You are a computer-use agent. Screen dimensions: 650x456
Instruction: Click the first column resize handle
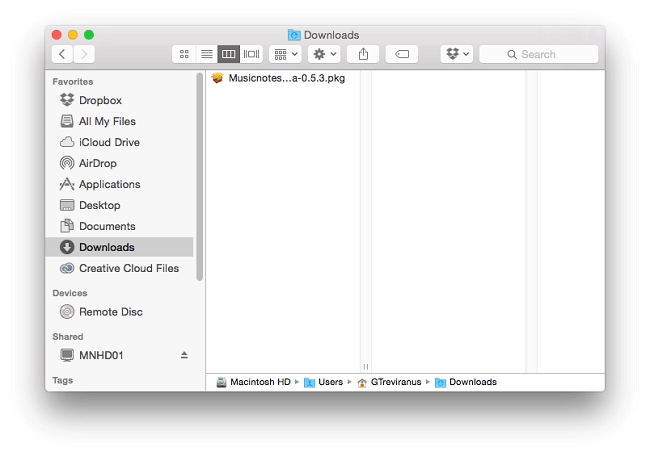(366, 366)
